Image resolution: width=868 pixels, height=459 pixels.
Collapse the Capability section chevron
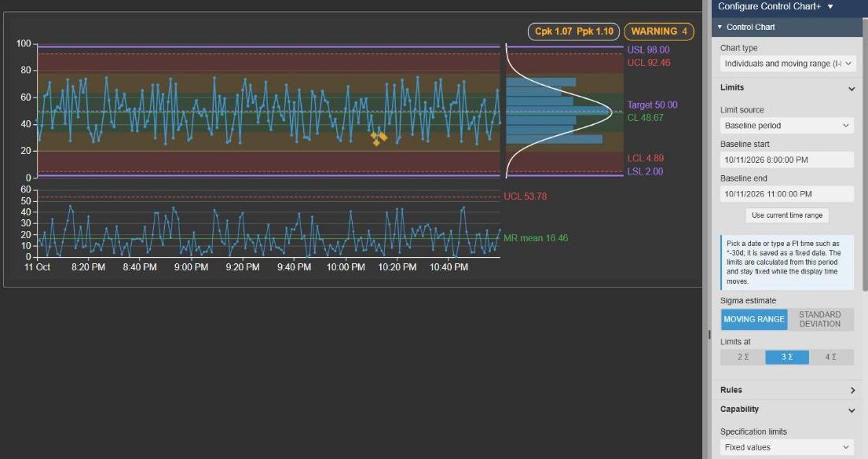click(852, 410)
